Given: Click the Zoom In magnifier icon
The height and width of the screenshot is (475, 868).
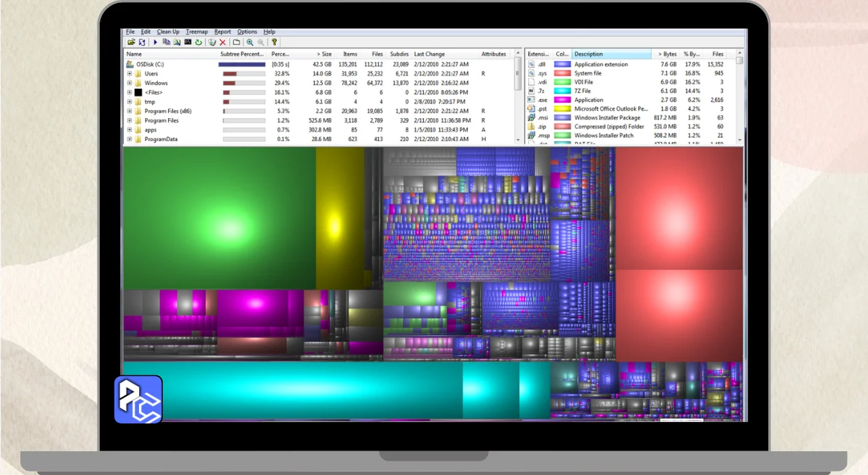Looking at the screenshot, I should [250, 42].
